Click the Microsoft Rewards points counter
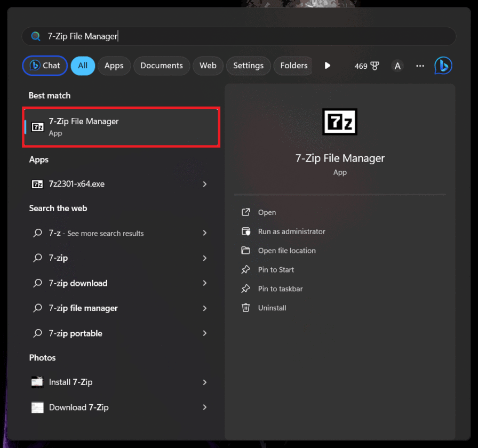This screenshot has height=448, width=478. click(367, 66)
